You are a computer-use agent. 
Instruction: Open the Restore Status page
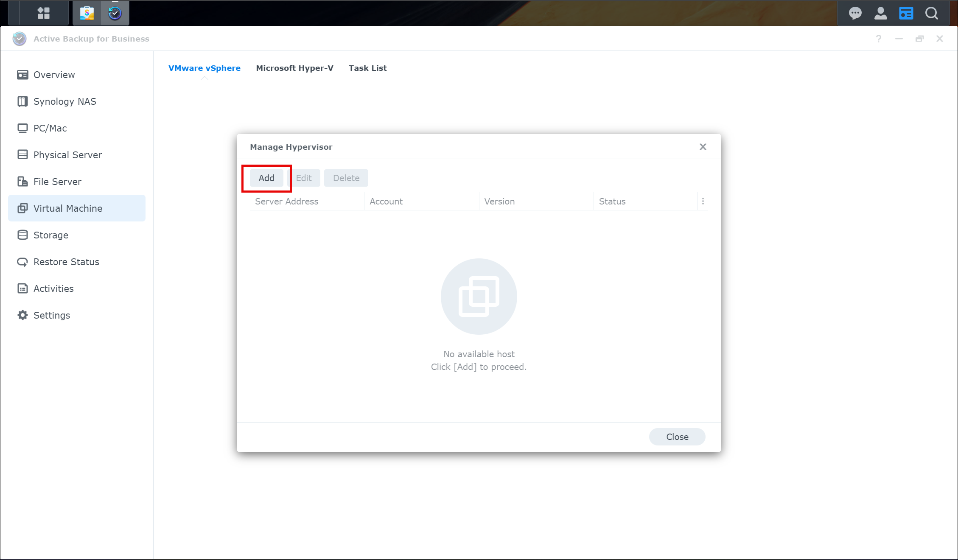(x=66, y=262)
